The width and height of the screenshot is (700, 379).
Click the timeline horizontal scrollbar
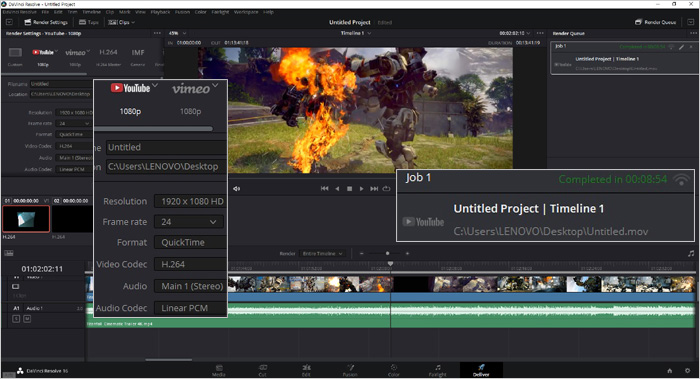tap(169, 359)
